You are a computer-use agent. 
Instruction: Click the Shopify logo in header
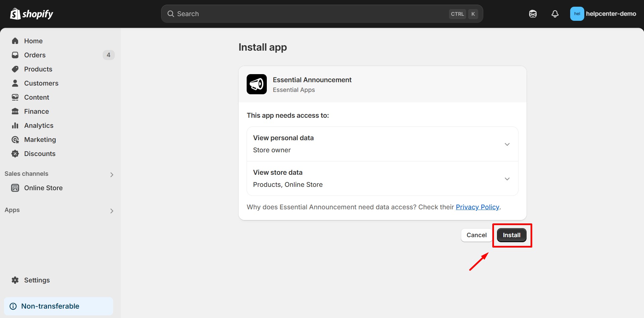[32, 14]
